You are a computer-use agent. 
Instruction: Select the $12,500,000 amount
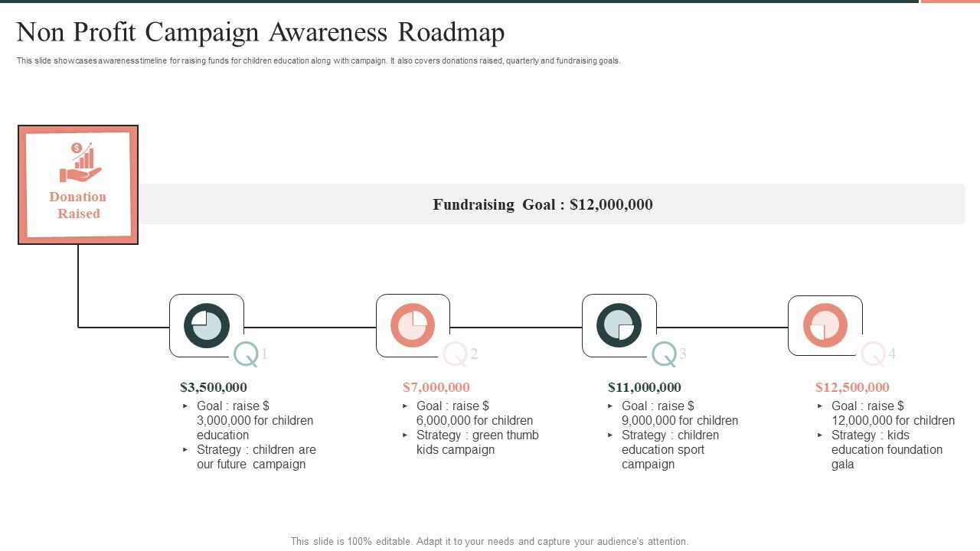852,387
